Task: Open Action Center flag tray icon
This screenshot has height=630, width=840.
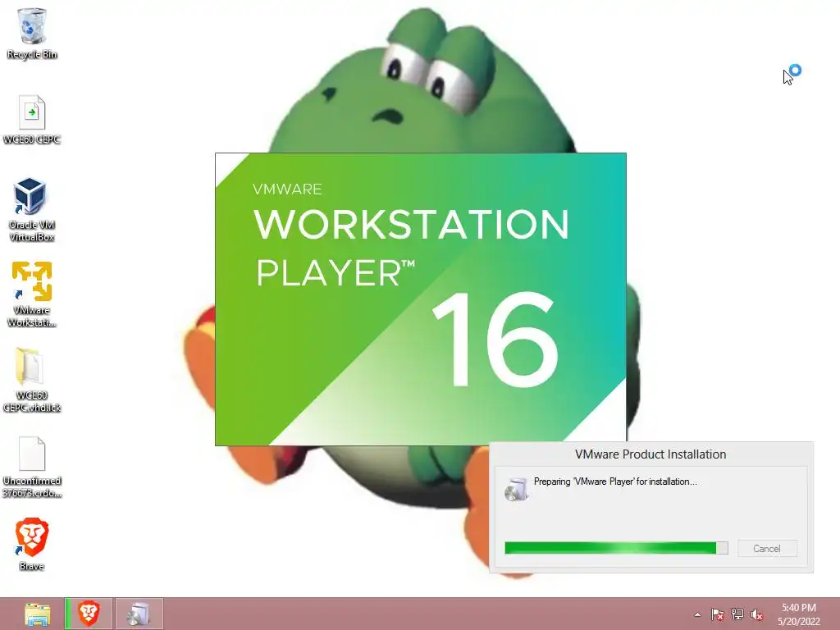Action: [717, 614]
